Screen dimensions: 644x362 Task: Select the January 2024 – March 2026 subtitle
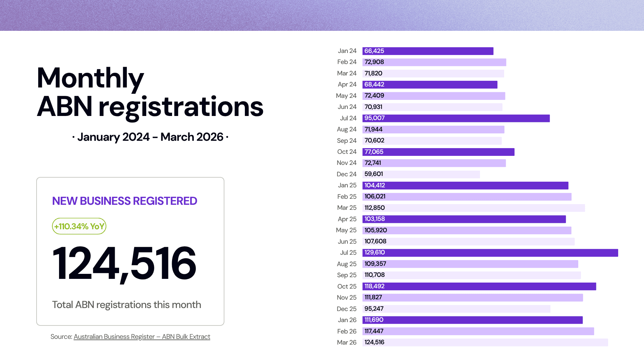pyautogui.click(x=150, y=137)
